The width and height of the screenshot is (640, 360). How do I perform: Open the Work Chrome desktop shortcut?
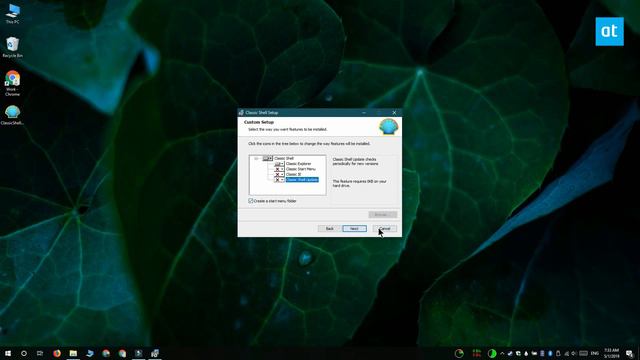click(x=12, y=83)
